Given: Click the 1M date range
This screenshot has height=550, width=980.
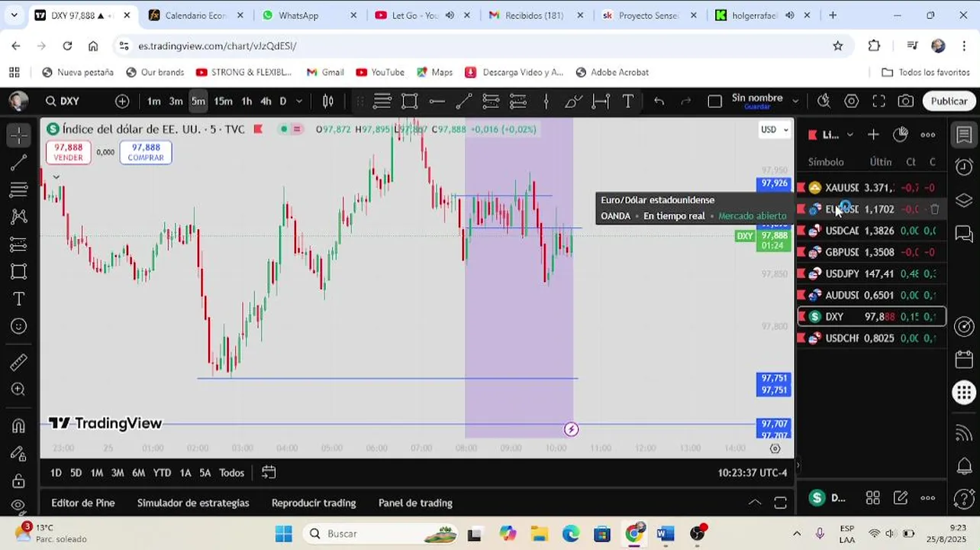Looking at the screenshot, I should point(96,473).
